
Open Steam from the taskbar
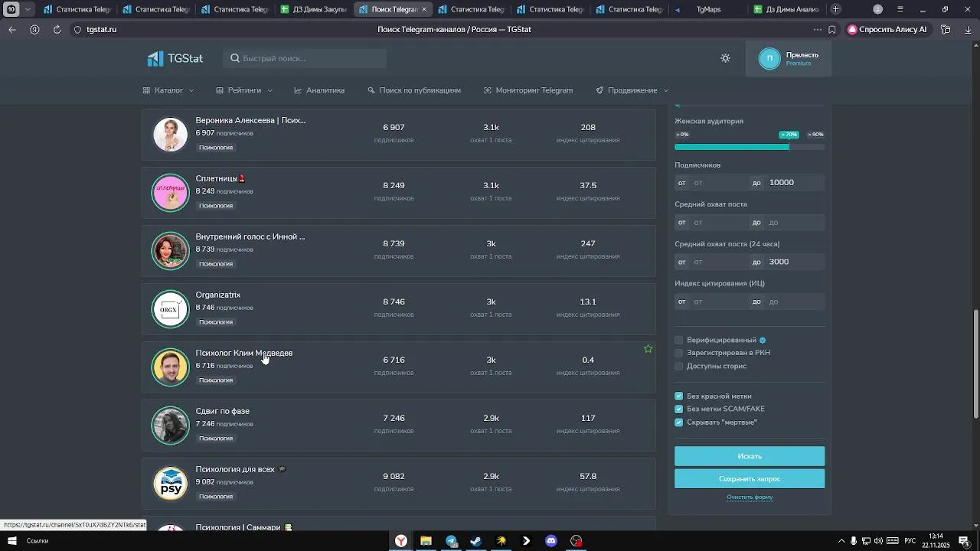click(475, 541)
